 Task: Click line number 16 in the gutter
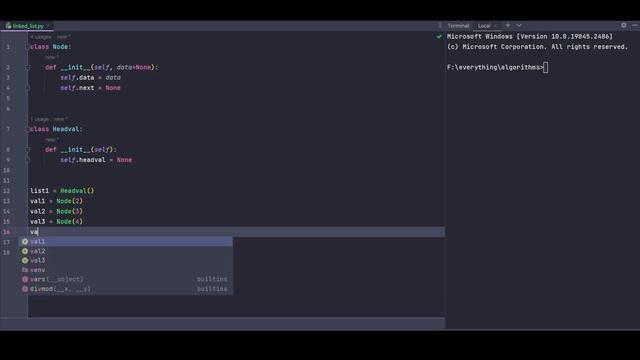pos(7,232)
